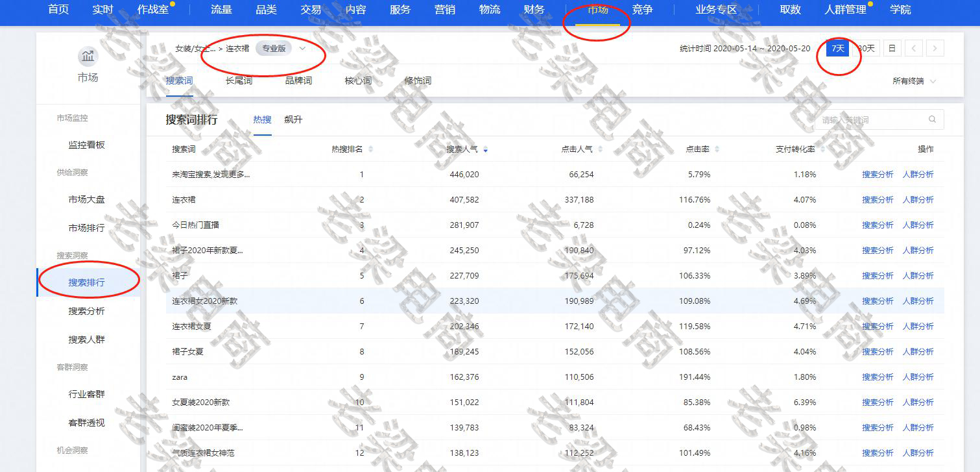Screen dimensions: 980x472
Task: Click 搜索分析 link for 连衣裙 row
Action: pyautogui.click(x=877, y=200)
